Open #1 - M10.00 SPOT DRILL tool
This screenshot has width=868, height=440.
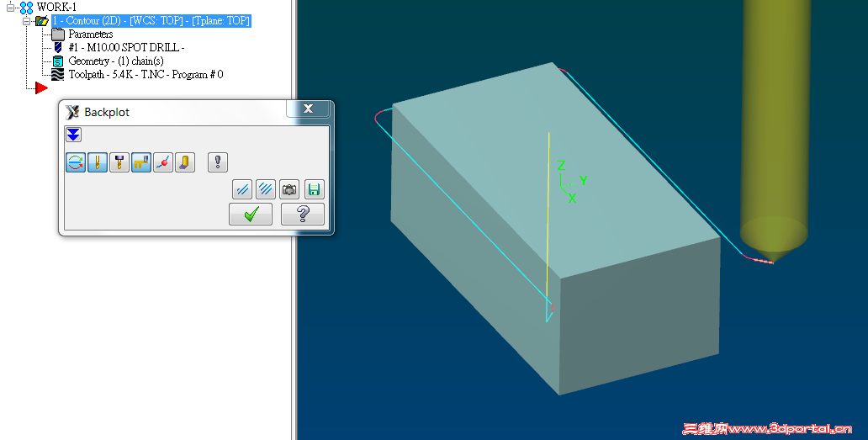coord(127,48)
